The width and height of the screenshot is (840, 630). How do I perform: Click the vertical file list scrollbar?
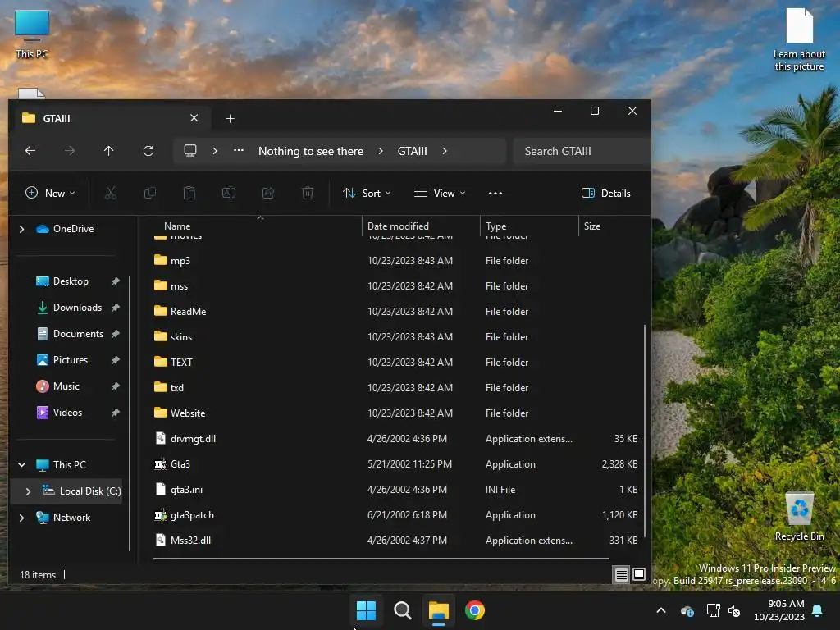pos(645,431)
